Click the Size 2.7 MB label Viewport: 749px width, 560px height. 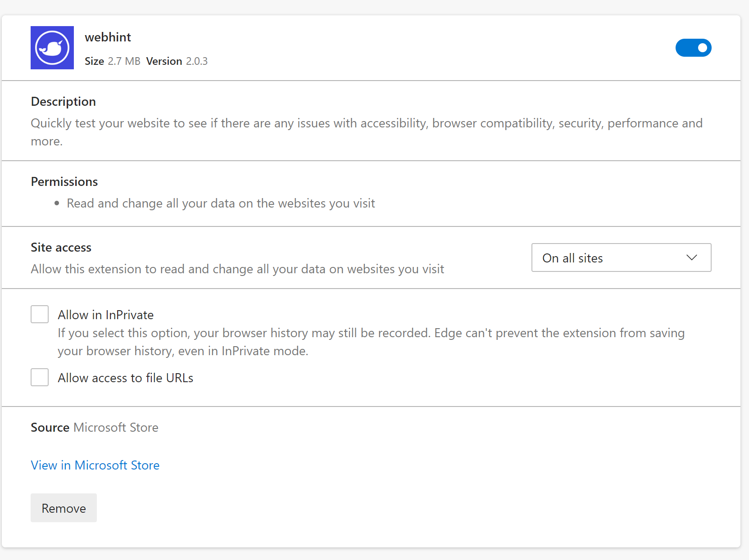pyautogui.click(x=113, y=61)
